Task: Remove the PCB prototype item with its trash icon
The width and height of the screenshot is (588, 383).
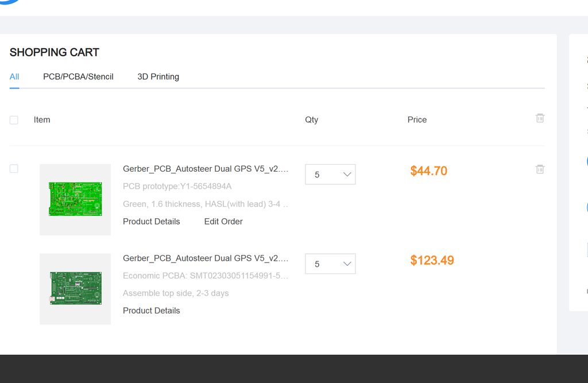Action: (x=540, y=169)
